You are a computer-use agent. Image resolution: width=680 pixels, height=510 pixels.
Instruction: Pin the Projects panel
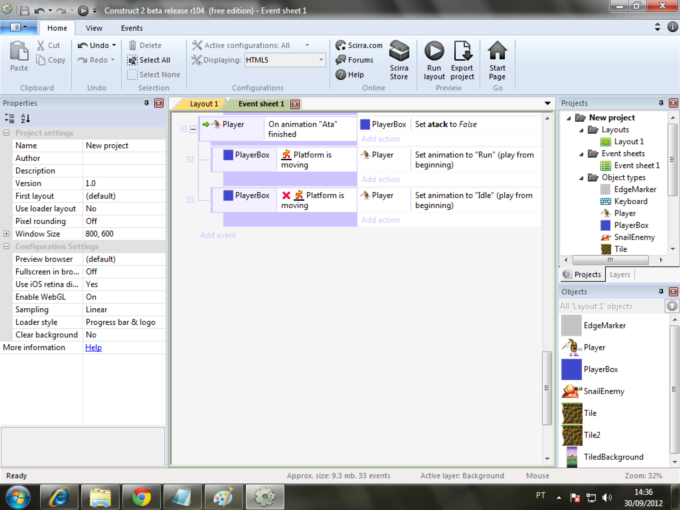(661, 103)
